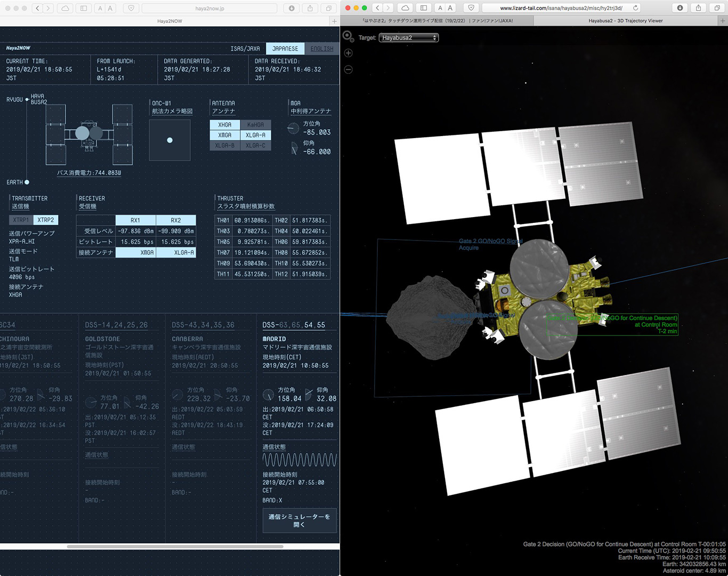The image size is (728, 576).
Task: Switch the transmitter to XTRP1
Action: tap(21, 220)
